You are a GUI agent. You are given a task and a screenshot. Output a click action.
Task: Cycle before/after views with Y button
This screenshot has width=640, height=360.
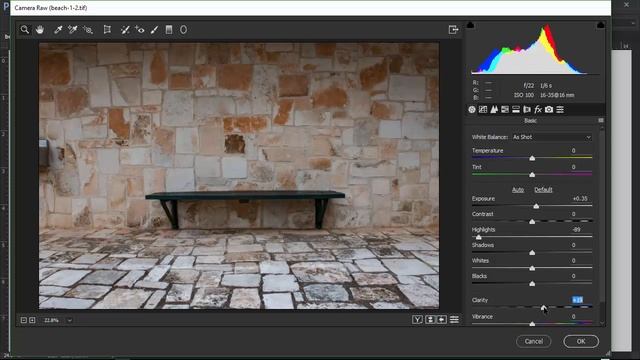tap(417, 320)
